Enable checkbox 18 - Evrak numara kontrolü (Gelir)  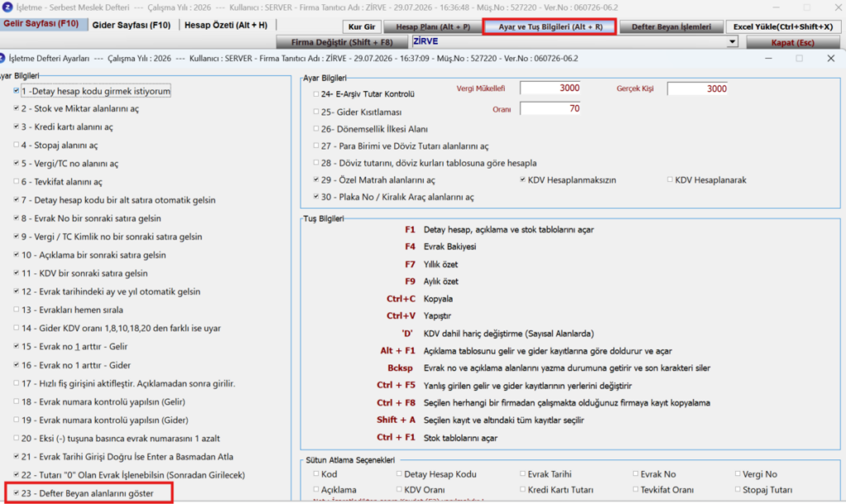click(x=17, y=402)
